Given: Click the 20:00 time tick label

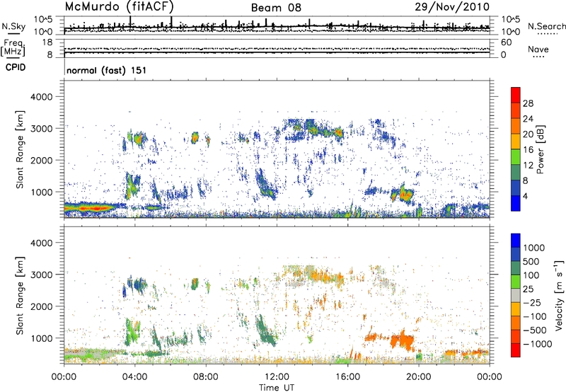Looking at the screenshot, I should coord(418,377).
